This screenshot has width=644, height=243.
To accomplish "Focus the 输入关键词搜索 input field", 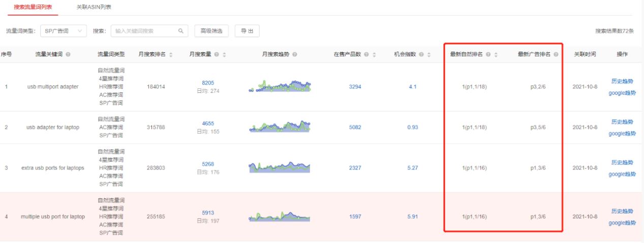I will click(149, 31).
